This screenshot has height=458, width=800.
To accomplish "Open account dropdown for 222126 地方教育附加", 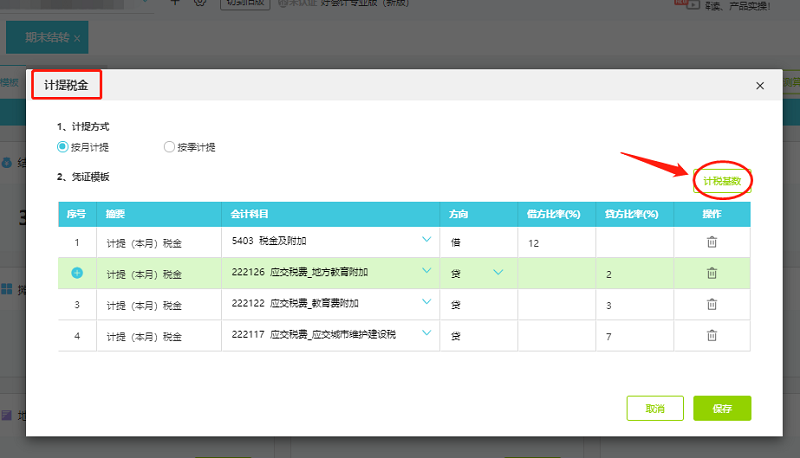I will pos(427,270).
